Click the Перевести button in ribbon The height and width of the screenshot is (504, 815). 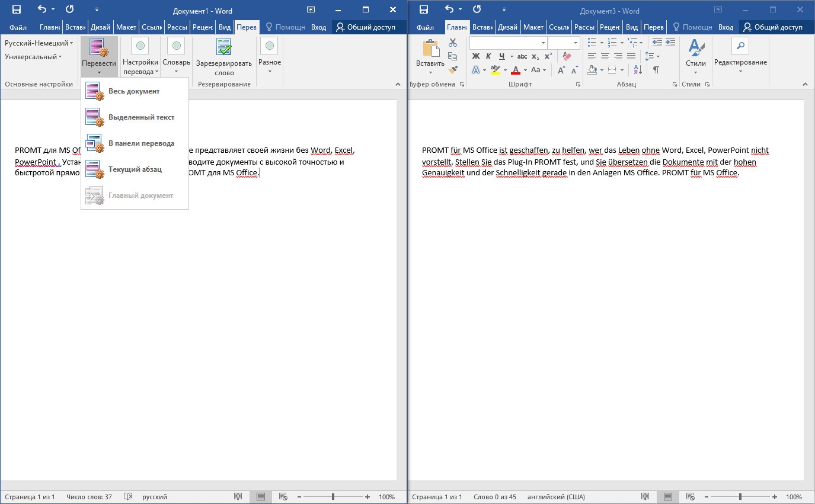[99, 57]
